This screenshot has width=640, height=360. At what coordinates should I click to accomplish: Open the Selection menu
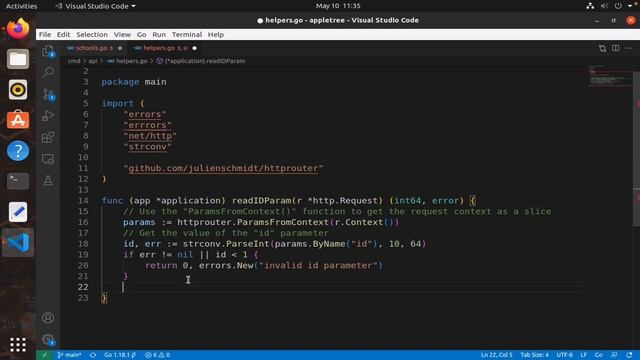point(92,35)
